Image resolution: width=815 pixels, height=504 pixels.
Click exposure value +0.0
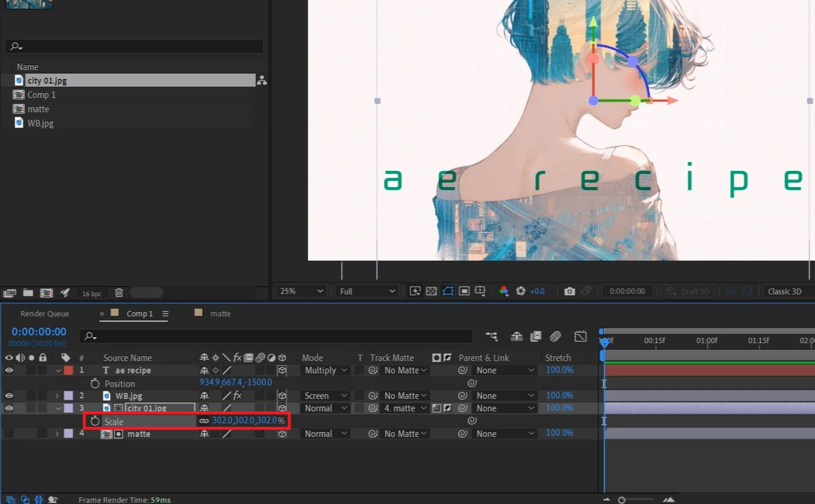[x=537, y=291]
